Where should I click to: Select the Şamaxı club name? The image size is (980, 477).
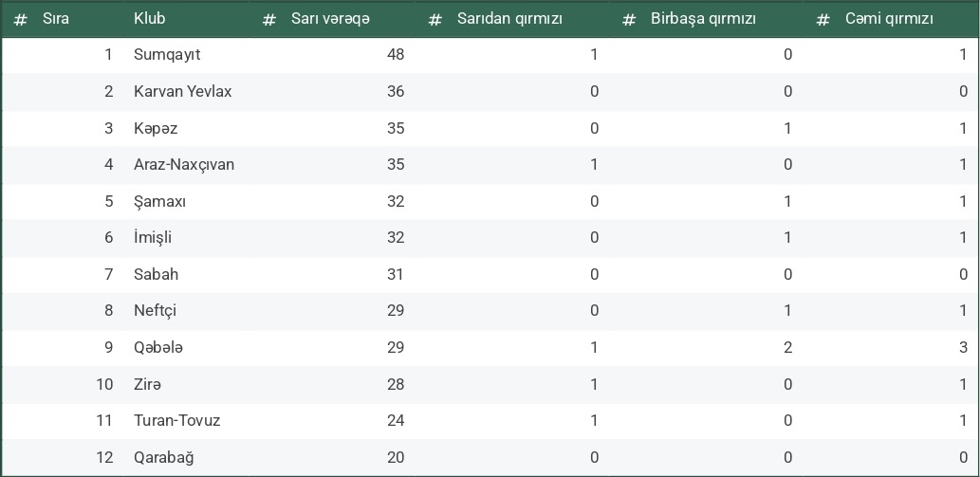tap(159, 201)
